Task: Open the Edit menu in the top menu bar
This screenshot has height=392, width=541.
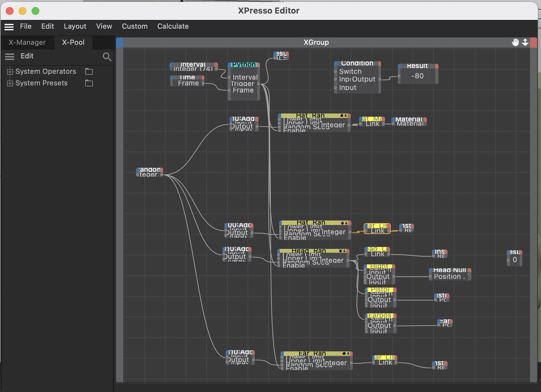Action: click(x=47, y=27)
